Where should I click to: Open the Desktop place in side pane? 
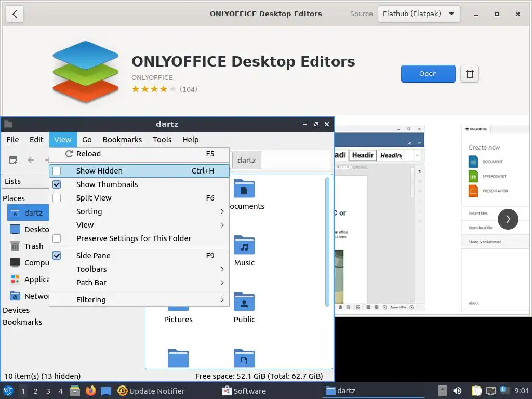tap(29, 229)
